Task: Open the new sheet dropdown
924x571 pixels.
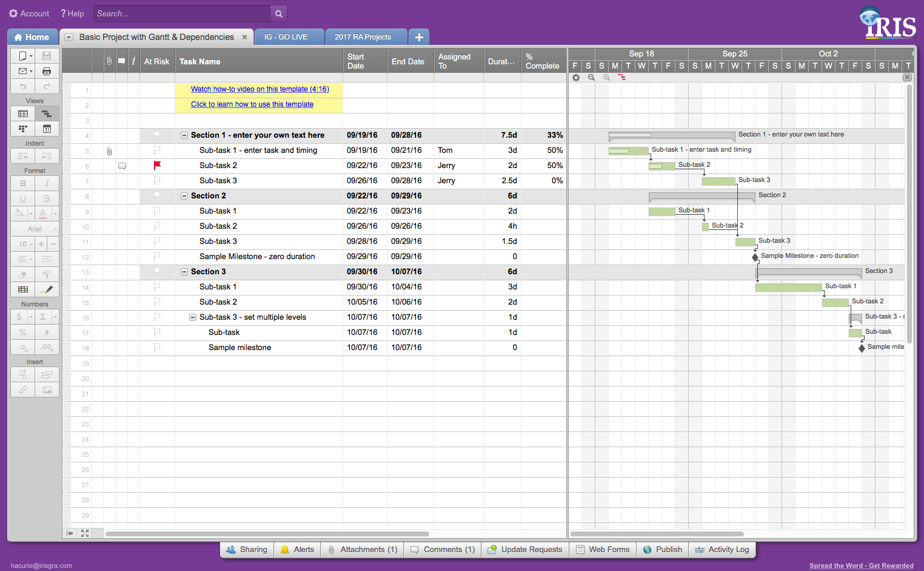Action: coord(22,56)
